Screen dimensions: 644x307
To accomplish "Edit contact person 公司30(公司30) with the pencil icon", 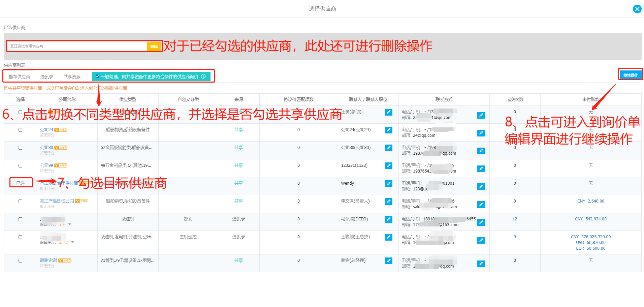I will coord(389,148).
